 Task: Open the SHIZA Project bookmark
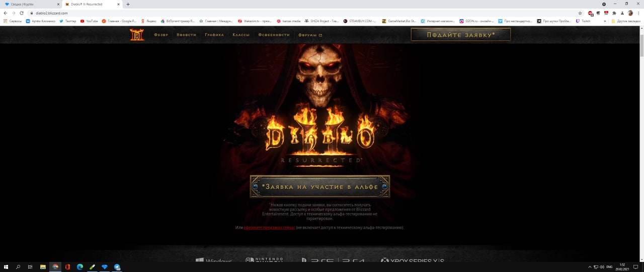point(321,21)
